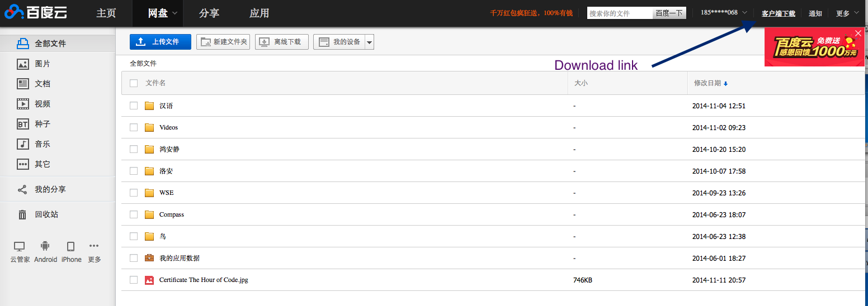This screenshot has height=306, width=868.
Task: Check the box for WSE folder
Action: pyautogui.click(x=134, y=193)
